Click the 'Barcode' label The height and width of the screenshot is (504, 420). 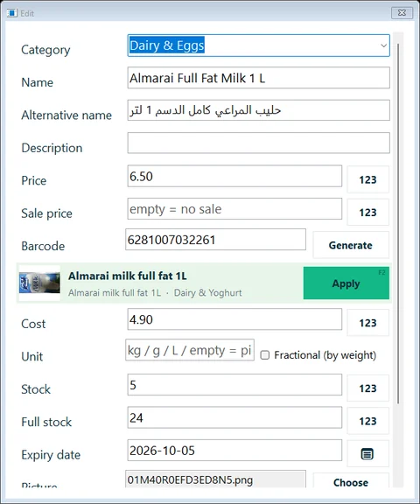[43, 246]
